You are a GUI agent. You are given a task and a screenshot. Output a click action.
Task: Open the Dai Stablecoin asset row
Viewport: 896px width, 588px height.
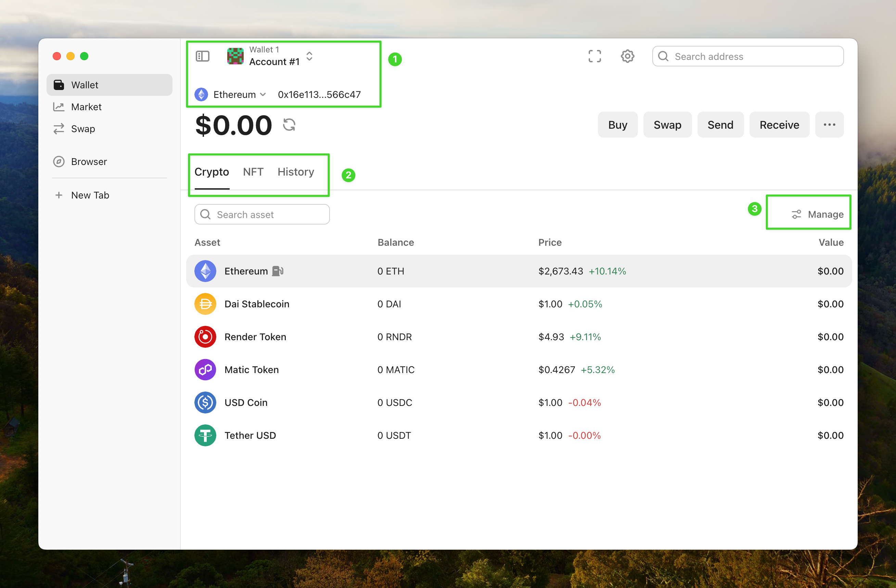(x=519, y=304)
